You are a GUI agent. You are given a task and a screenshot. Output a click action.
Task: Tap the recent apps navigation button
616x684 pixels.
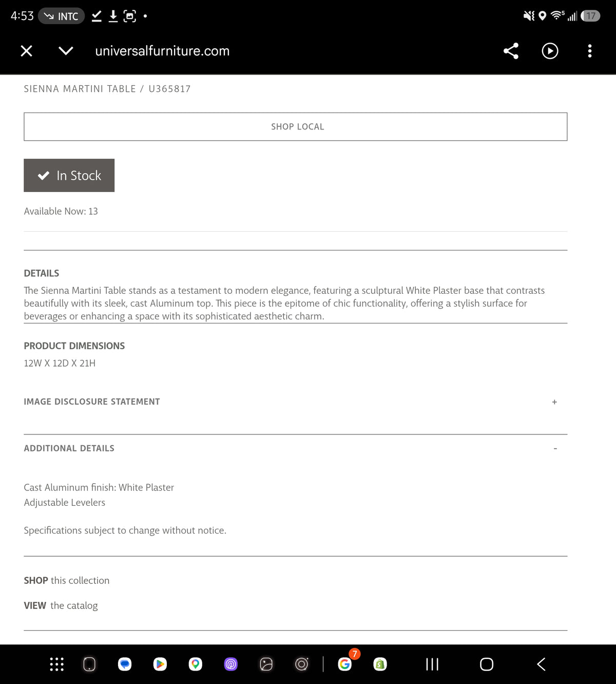click(x=432, y=664)
